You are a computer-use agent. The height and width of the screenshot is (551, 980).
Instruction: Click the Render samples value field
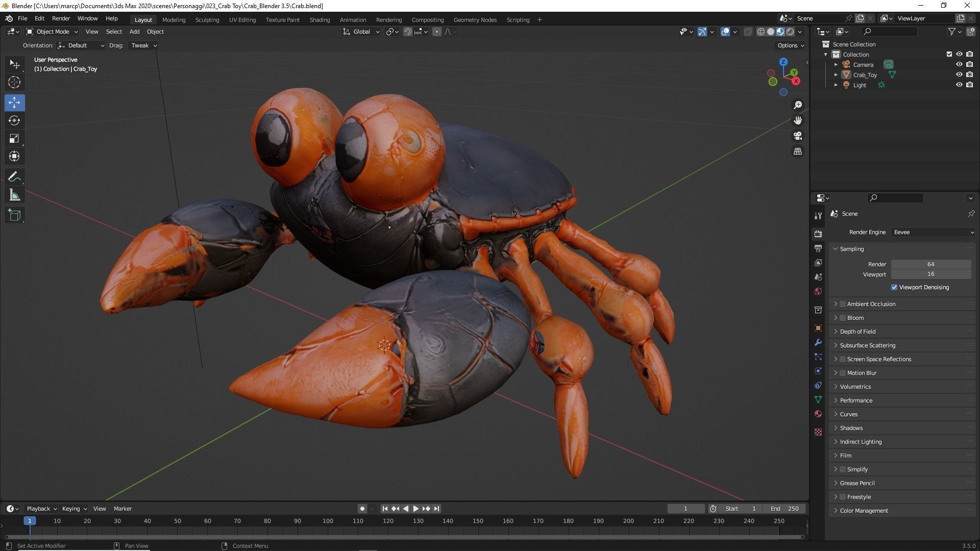(x=931, y=264)
